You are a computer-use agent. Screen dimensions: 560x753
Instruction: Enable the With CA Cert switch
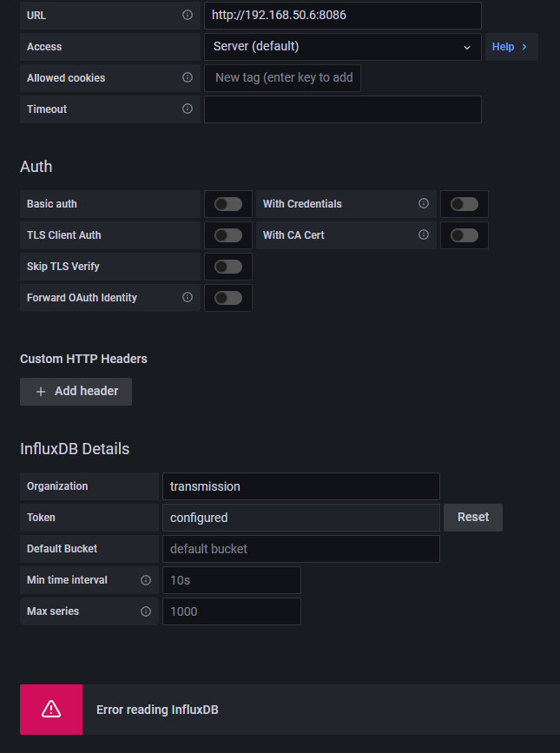(464, 235)
